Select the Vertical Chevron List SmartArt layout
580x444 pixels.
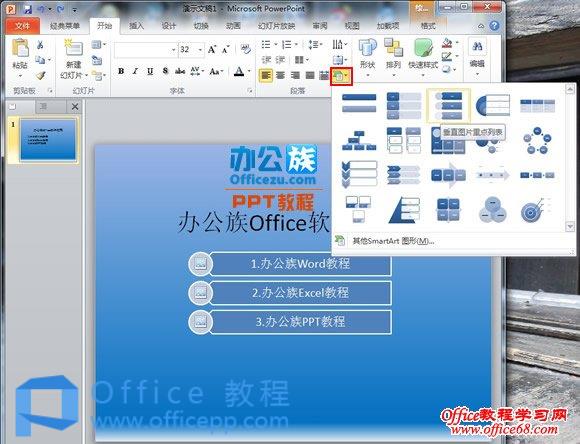pos(359,175)
